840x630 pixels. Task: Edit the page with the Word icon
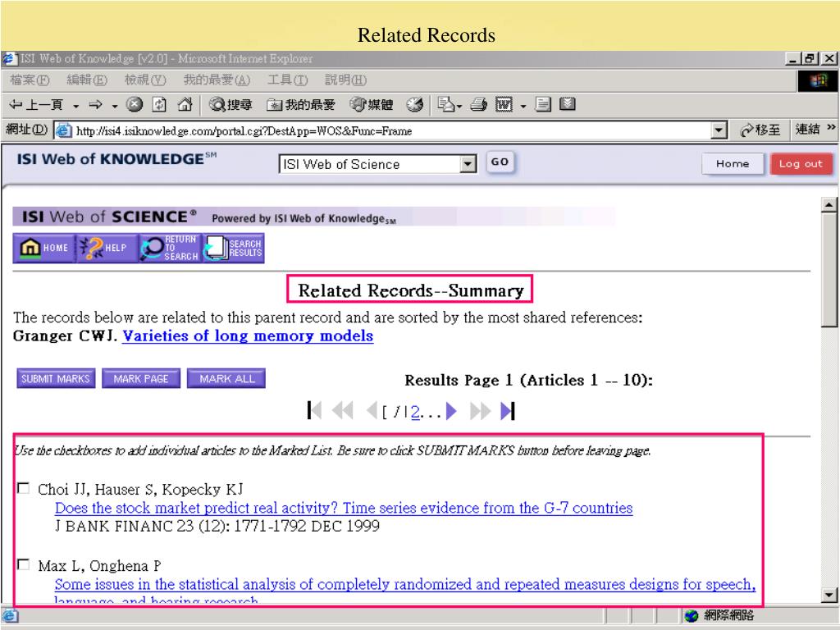click(x=504, y=104)
